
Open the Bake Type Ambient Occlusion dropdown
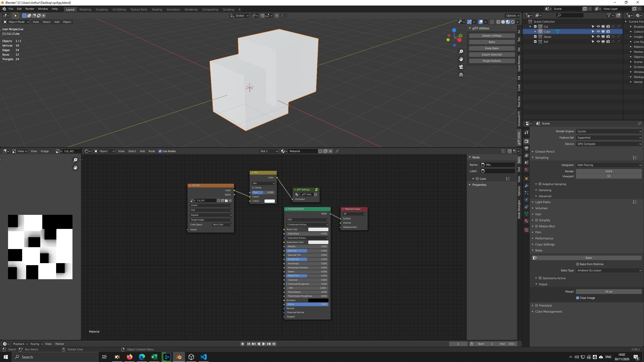click(609, 270)
